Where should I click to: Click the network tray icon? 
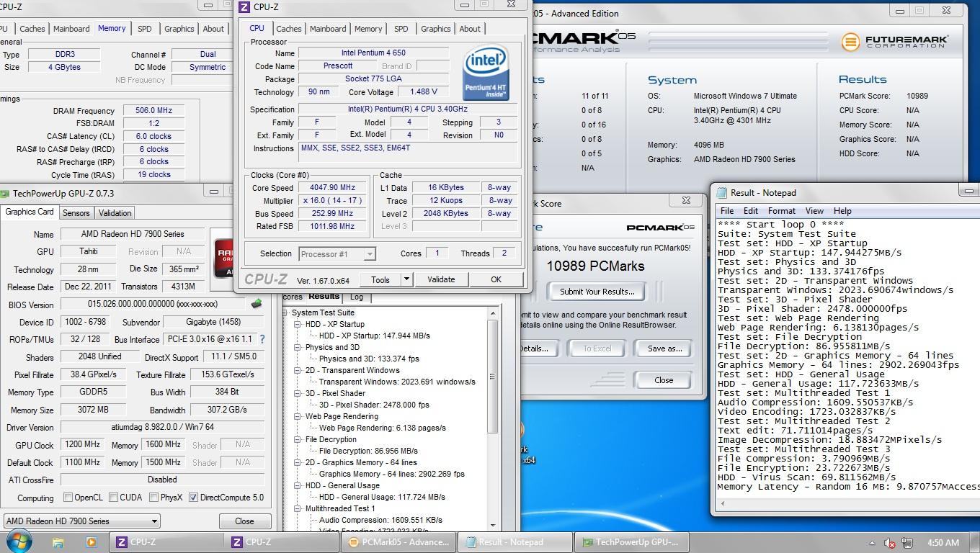[x=907, y=543]
